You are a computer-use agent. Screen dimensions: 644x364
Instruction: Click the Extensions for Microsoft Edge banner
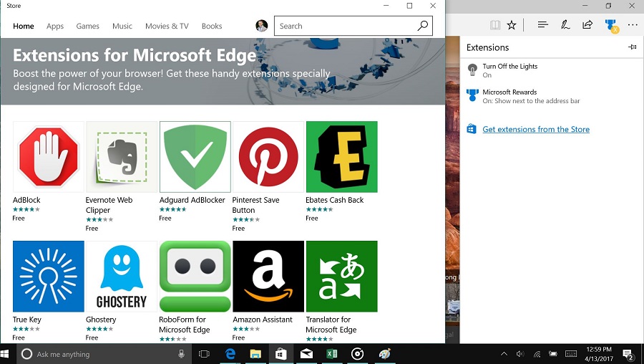point(223,72)
